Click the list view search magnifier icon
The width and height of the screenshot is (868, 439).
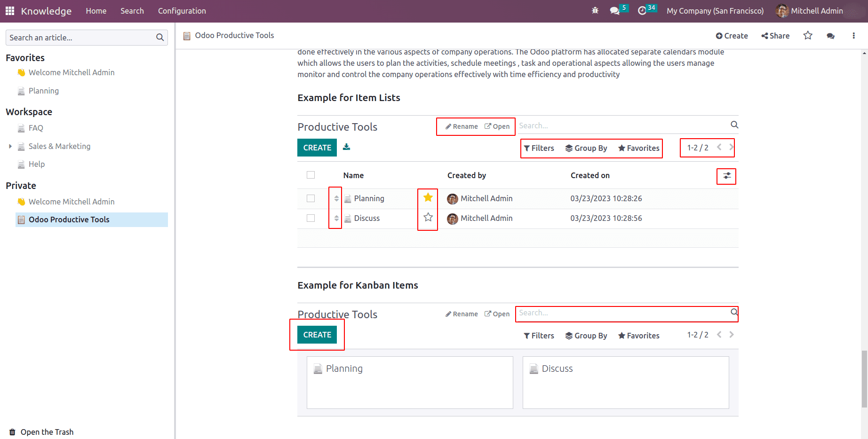(x=734, y=125)
